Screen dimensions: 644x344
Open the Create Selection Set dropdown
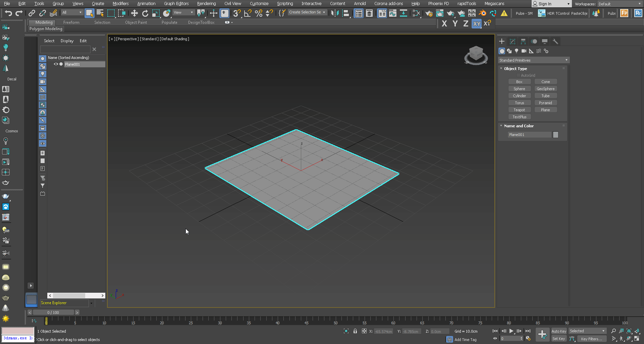point(307,12)
